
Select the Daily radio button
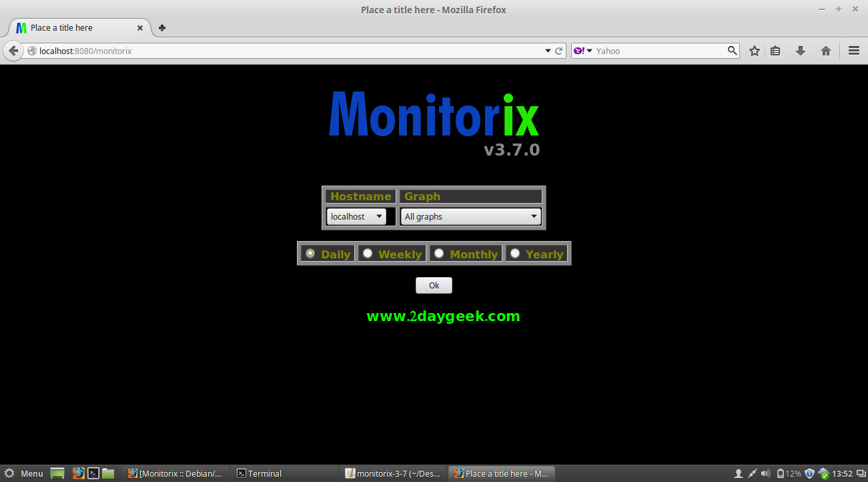click(310, 253)
